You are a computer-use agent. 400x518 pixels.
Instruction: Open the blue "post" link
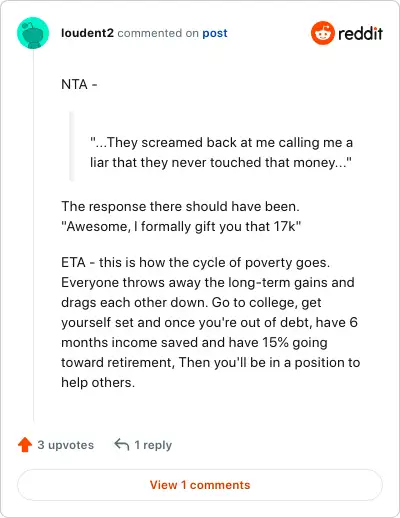click(215, 33)
